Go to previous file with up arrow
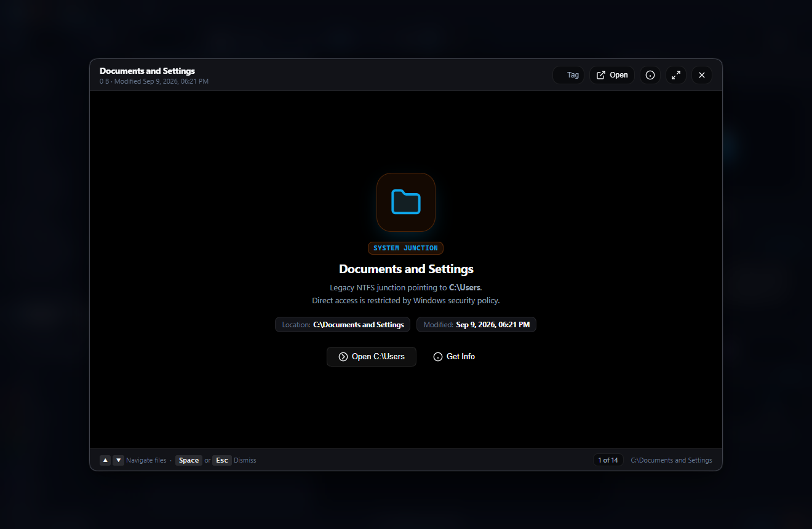The image size is (812, 529). click(105, 460)
